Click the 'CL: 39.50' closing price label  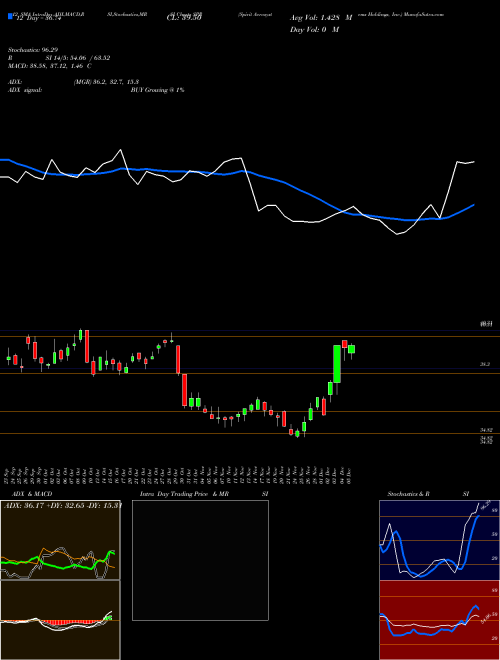tap(184, 18)
